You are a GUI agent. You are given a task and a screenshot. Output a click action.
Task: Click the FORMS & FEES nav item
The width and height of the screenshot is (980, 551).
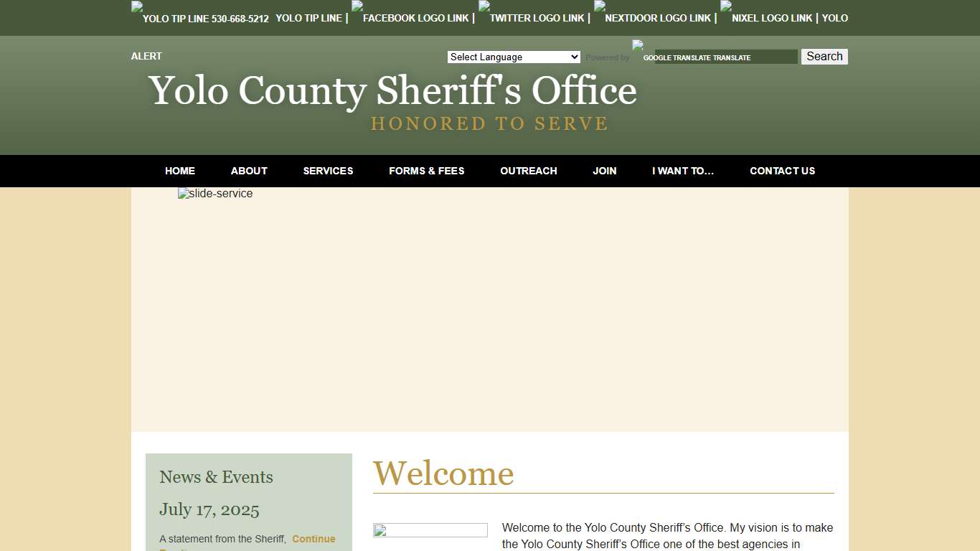coord(426,171)
